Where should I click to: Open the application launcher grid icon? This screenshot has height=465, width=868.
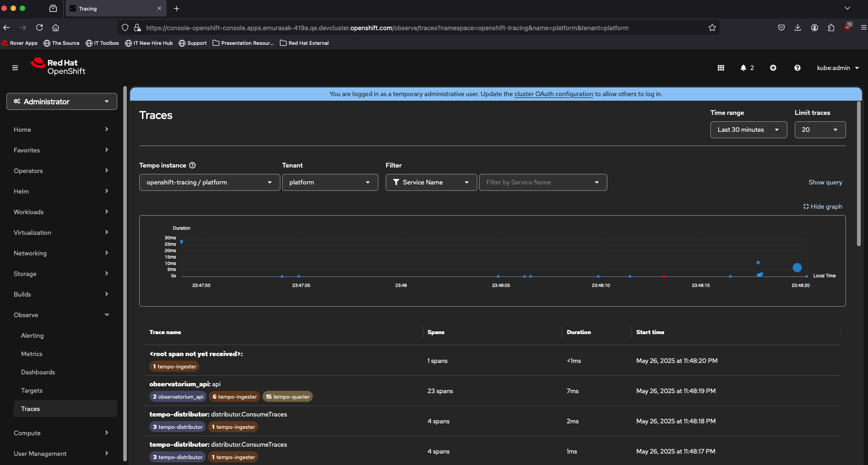(721, 68)
